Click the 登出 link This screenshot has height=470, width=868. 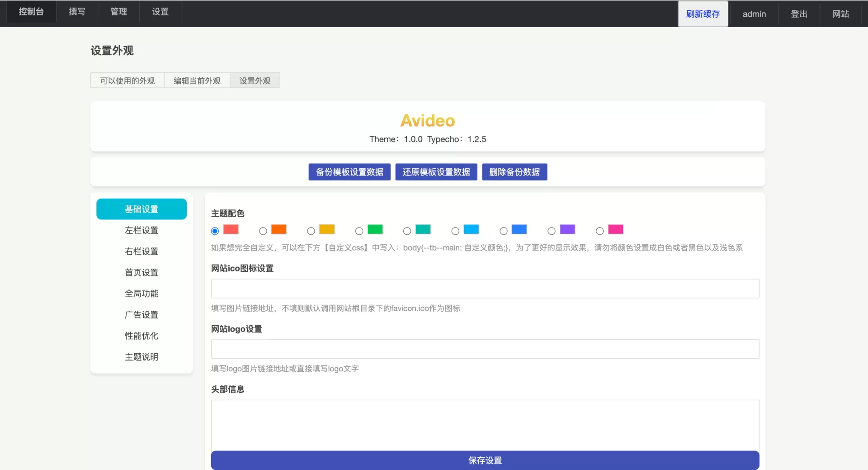799,14
